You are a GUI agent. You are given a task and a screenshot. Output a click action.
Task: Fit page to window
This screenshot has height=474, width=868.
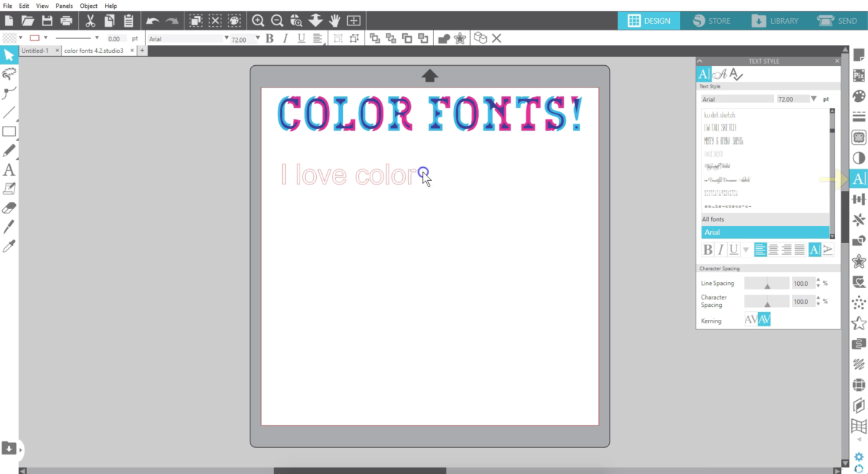(354, 21)
